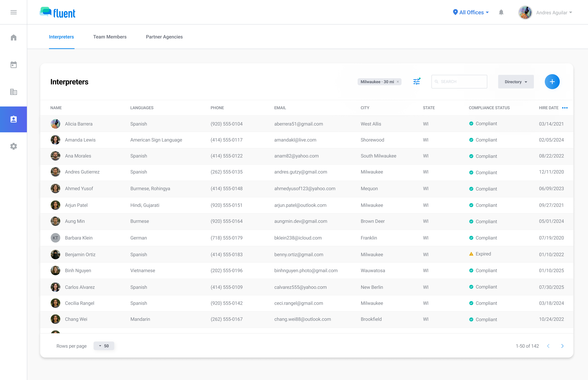
Task: Open the All Offices dropdown
Action: [x=471, y=12]
